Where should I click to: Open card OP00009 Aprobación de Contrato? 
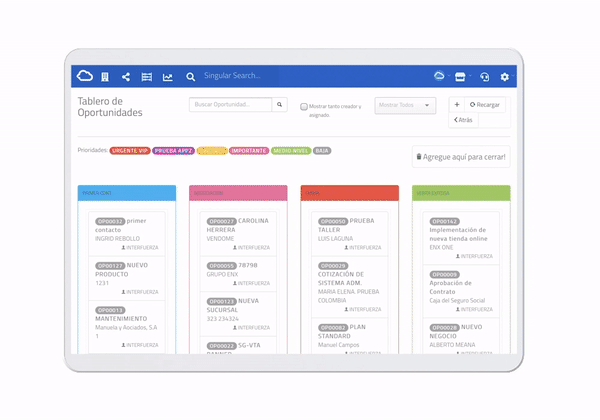coord(461,291)
